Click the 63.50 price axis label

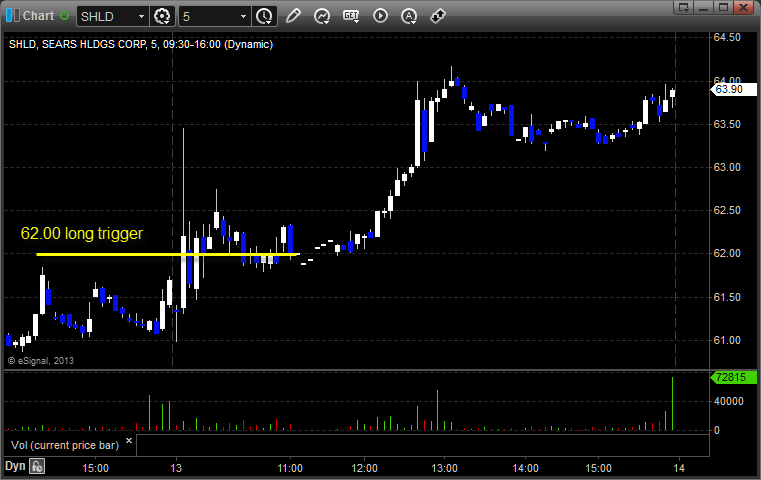coord(727,124)
